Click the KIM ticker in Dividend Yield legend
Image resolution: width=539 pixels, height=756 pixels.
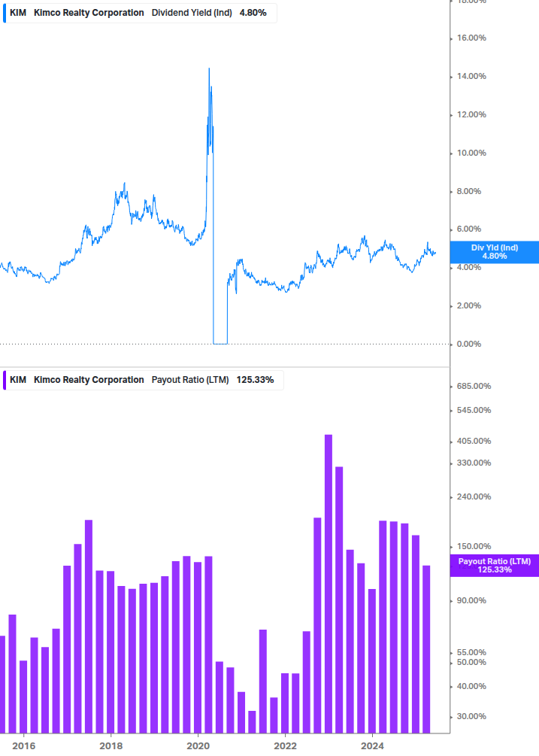tap(18, 13)
